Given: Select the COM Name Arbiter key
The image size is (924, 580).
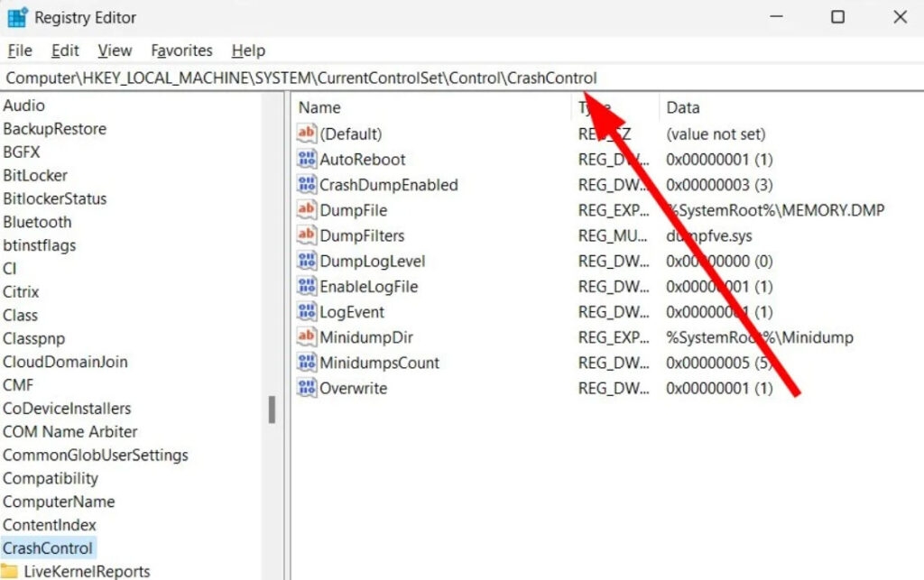Looking at the screenshot, I should pos(69,431).
